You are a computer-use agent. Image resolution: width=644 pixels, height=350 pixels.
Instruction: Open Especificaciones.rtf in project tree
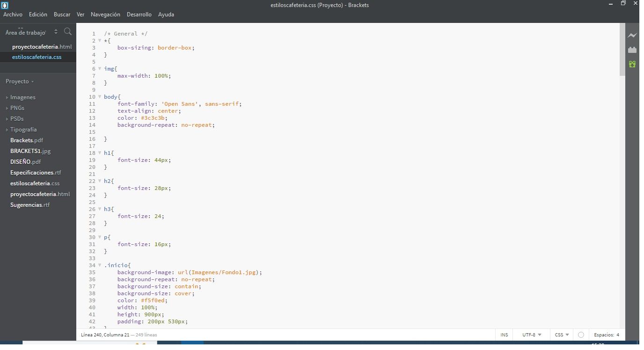click(x=36, y=173)
